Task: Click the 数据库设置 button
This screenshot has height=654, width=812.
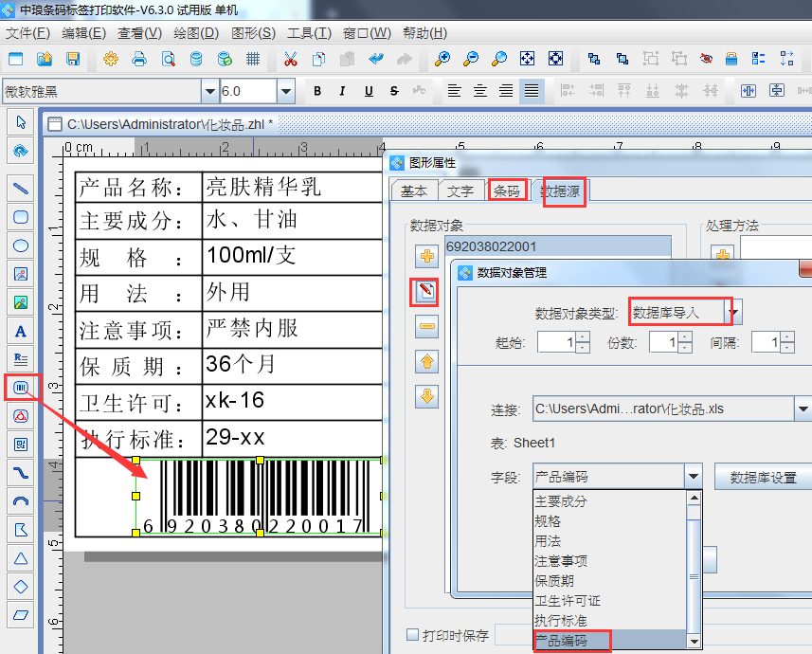Action: [x=763, y=477]
